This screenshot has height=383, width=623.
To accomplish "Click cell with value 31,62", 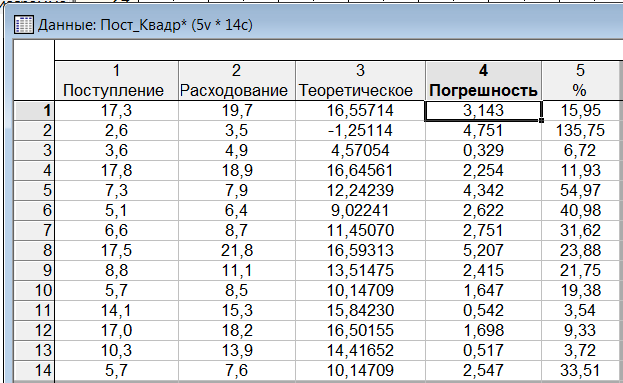I will coord(580,230).
